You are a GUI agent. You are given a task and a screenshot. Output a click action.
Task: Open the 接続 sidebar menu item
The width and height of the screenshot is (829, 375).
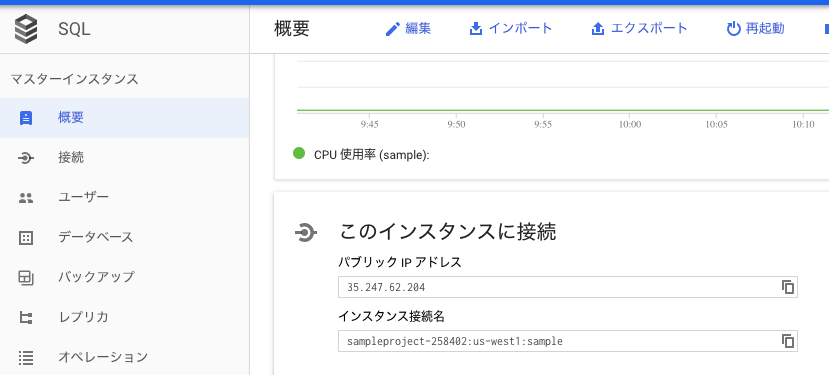125,158
